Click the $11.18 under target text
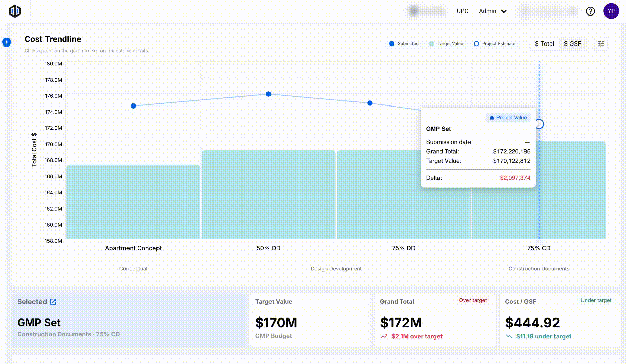Screen dimensions: 626x364 pyautogui.click(x=544, y=336)
